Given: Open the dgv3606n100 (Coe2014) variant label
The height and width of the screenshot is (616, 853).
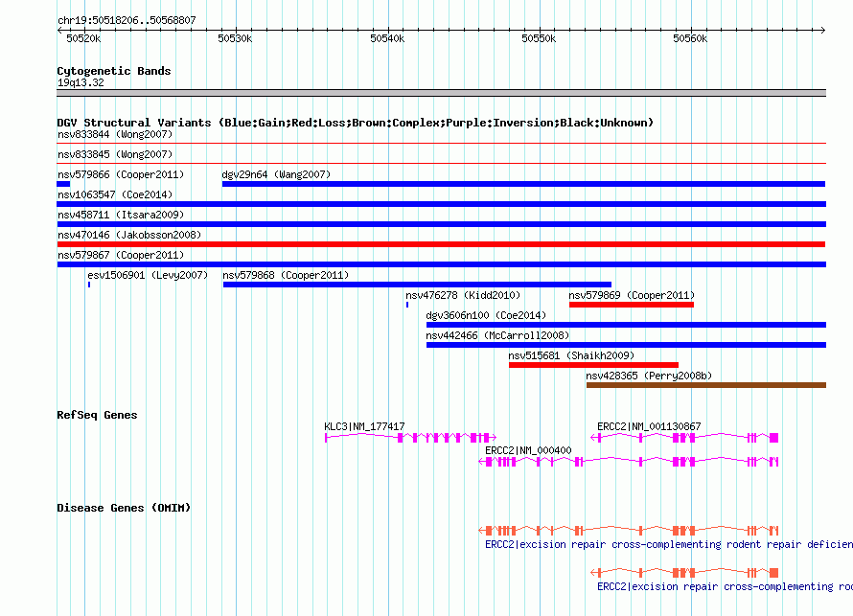Looking at the screenshot, I should click(486, 315).
